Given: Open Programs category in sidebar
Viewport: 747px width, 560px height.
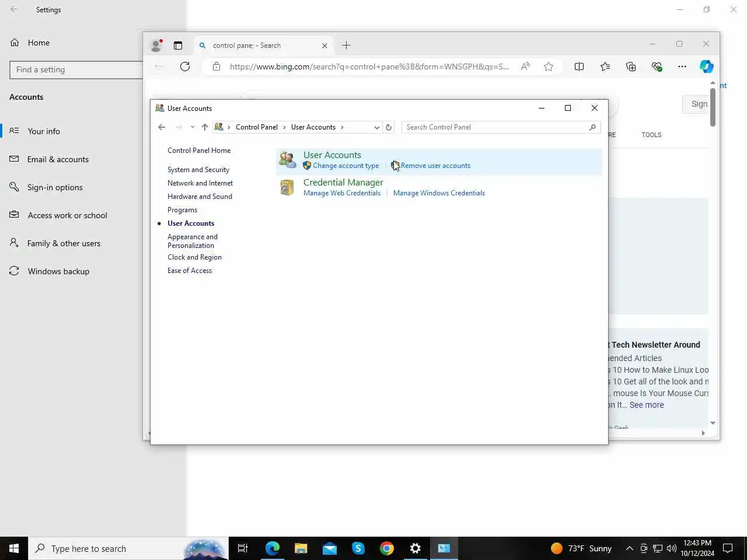Looking at the screenshot, I should 182,210.
